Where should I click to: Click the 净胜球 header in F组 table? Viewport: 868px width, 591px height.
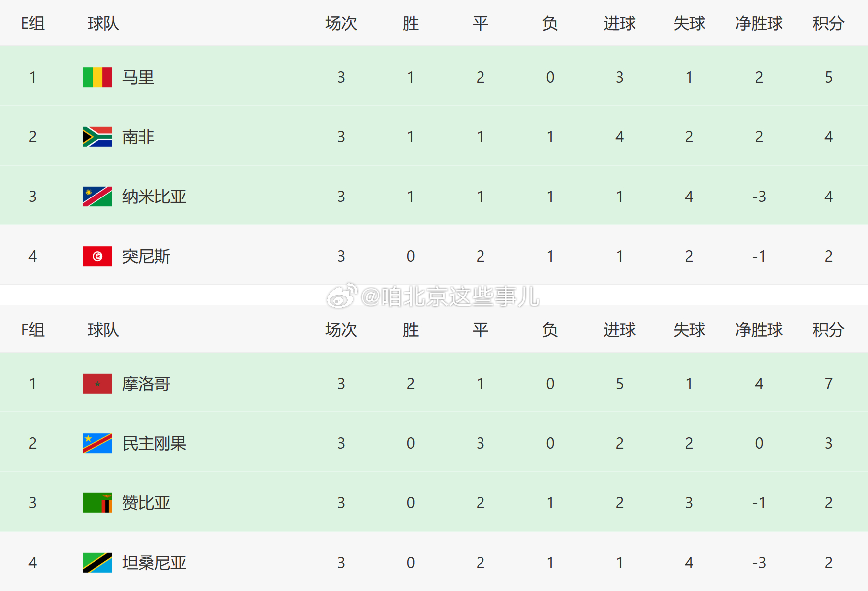pyautogui.click(x=759, y=330)
